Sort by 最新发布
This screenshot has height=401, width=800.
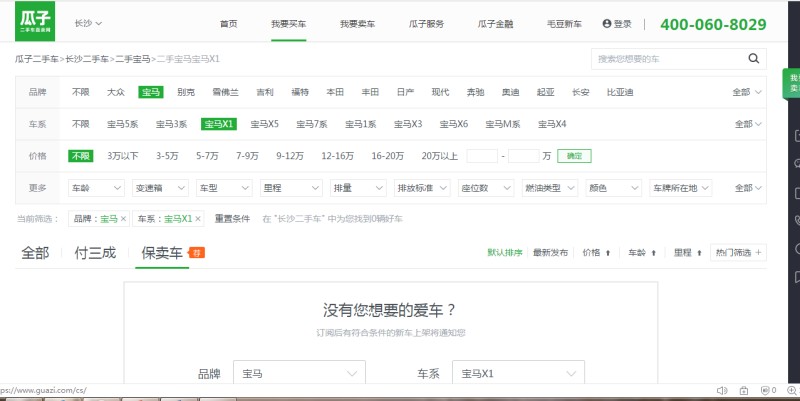[551, 253]
